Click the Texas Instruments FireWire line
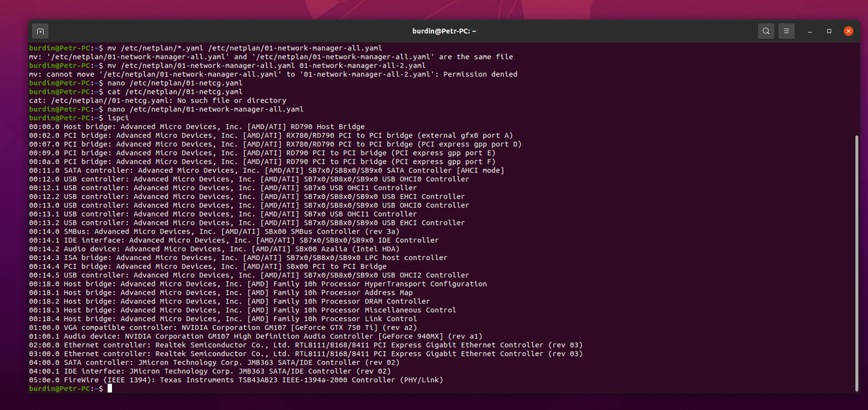The image size is (868, 410). pos(236,379)
